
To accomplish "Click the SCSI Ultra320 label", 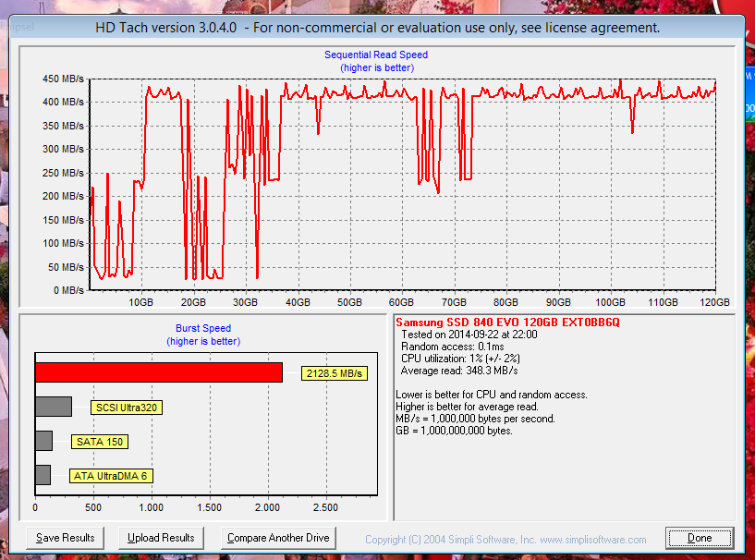I will pos(127,408).
